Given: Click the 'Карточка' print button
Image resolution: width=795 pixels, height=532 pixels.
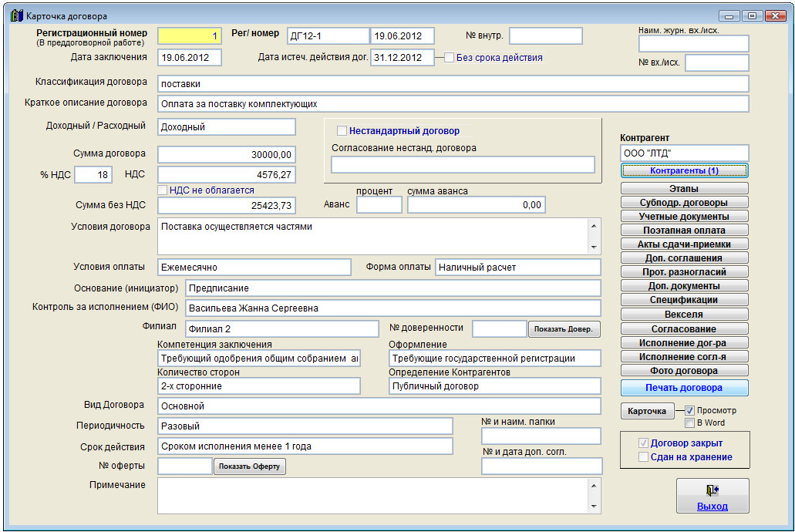Looking at the screenshot, I should pyautogui.click(x=647, y=412).
